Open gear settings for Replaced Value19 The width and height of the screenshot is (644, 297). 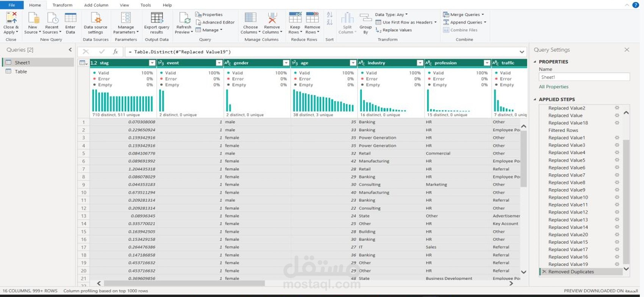coord(617,264)
